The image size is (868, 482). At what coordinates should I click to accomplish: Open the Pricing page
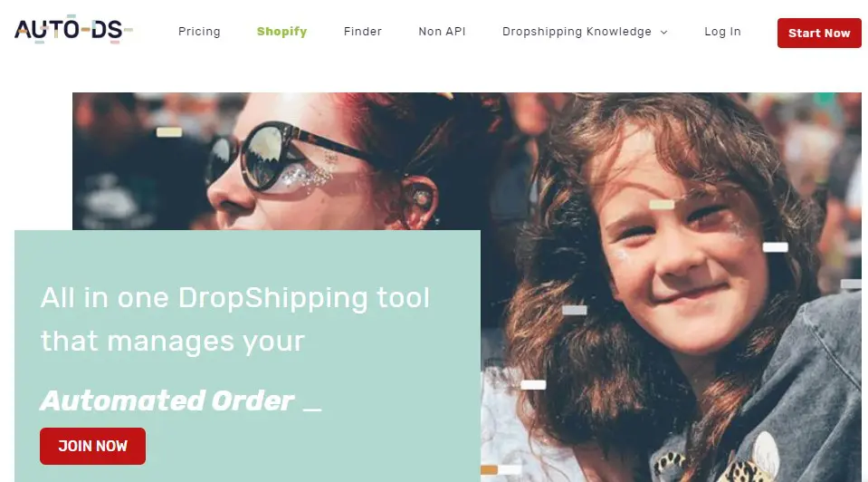tap(199, 32)
